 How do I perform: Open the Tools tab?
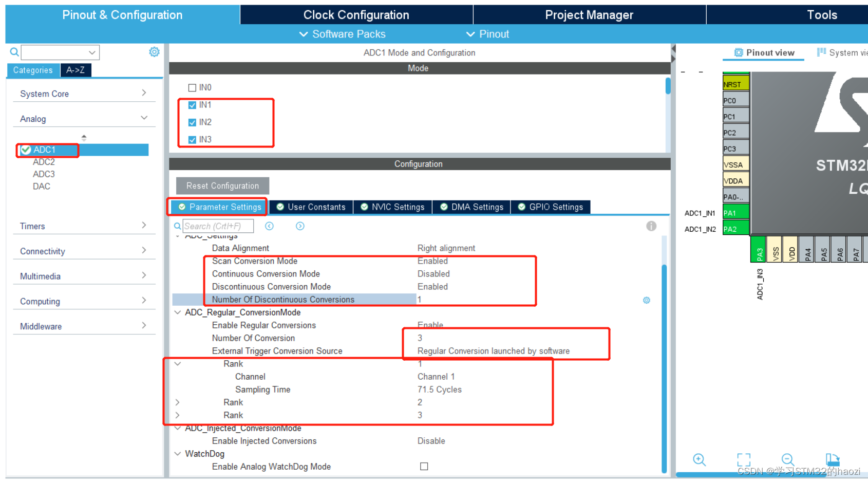[x=822, y=15]
